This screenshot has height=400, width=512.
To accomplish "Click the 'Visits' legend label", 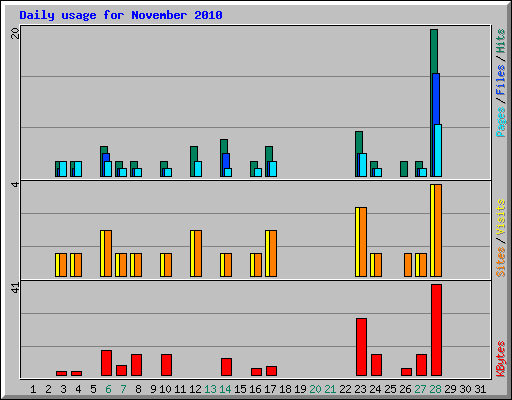I will [x=500, y=217].
